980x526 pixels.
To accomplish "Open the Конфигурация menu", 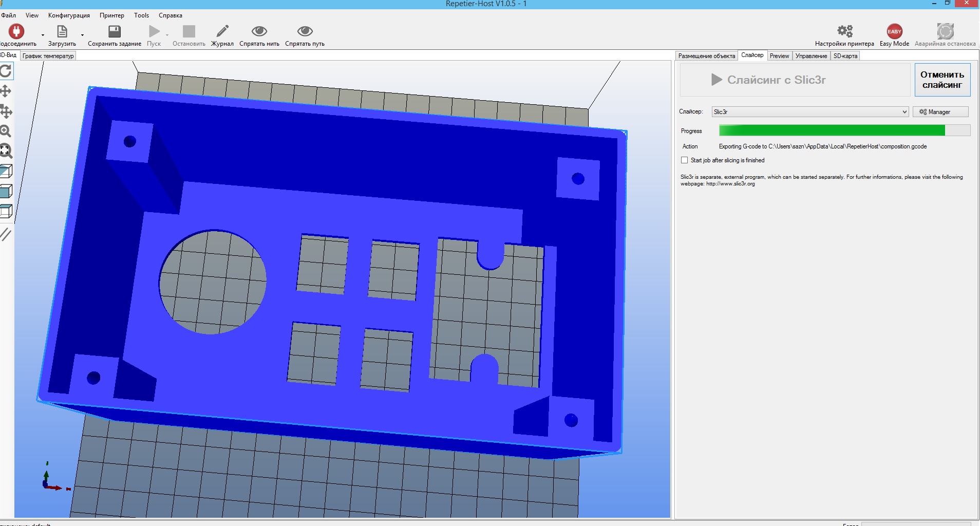I will coord(69,15).
